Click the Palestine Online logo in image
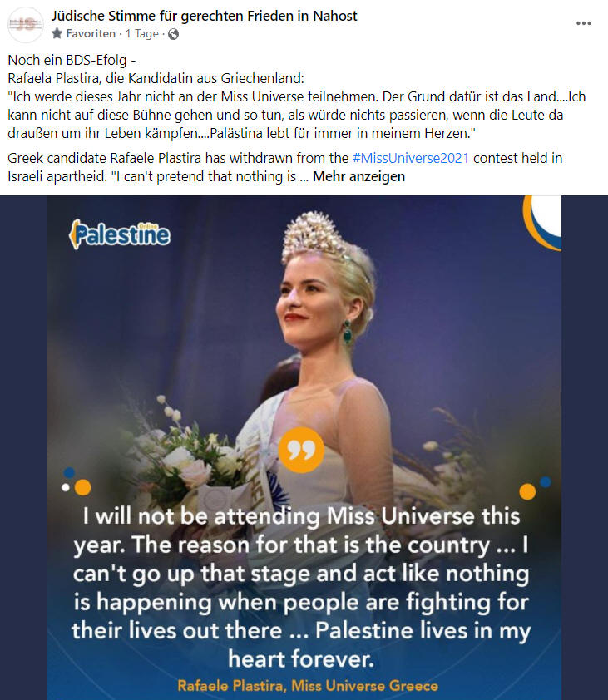 (120, 234)
